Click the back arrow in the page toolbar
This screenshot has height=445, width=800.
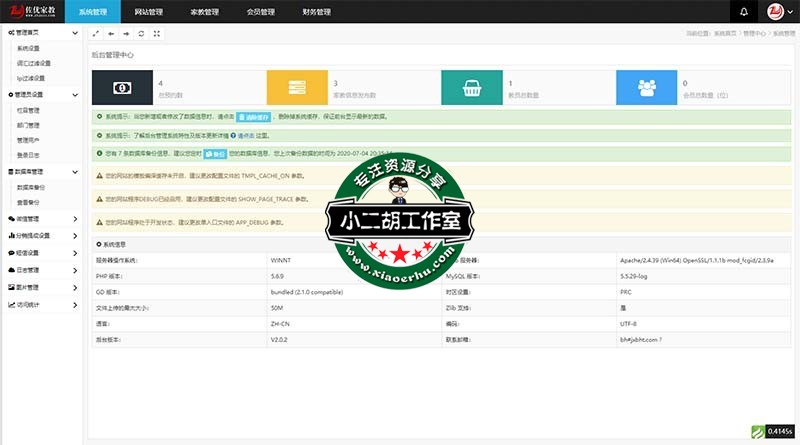click(110, 33)
